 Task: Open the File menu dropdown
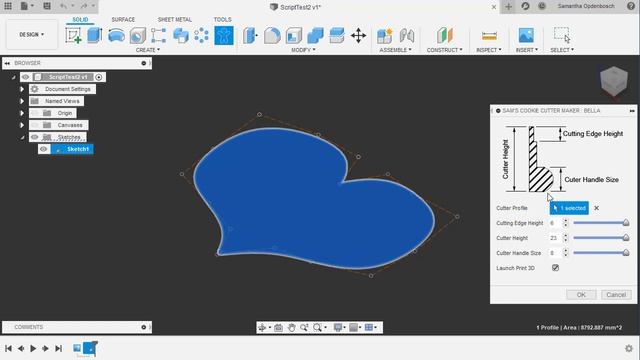[27, 6]
